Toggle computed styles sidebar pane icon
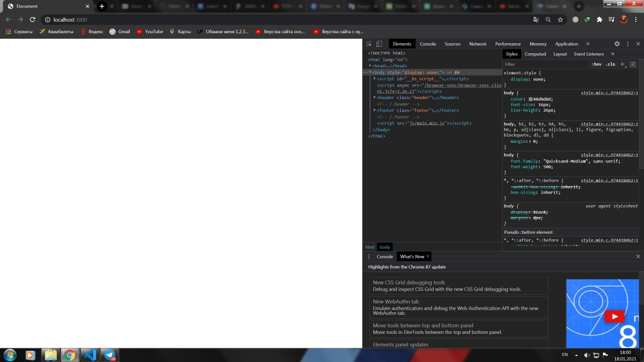Screen dimensions: 644x362 [x=633, y=64]
